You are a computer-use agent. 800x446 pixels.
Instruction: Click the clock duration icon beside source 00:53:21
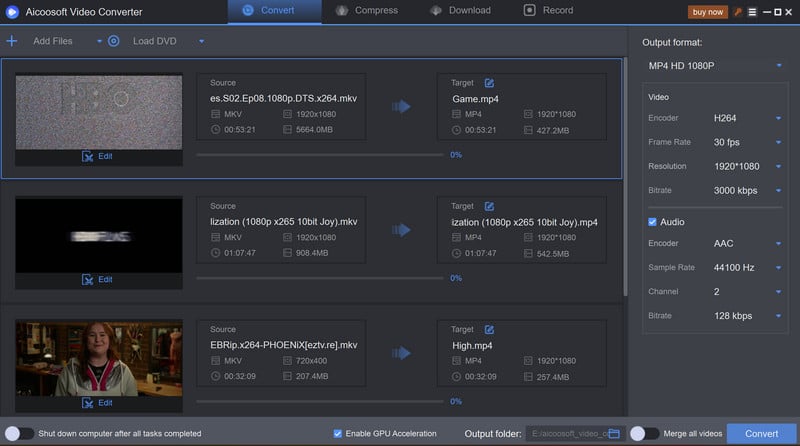(215, 130)
